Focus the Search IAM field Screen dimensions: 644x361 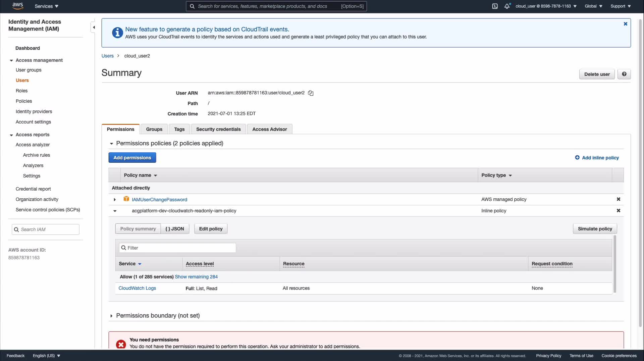point(46,229)
